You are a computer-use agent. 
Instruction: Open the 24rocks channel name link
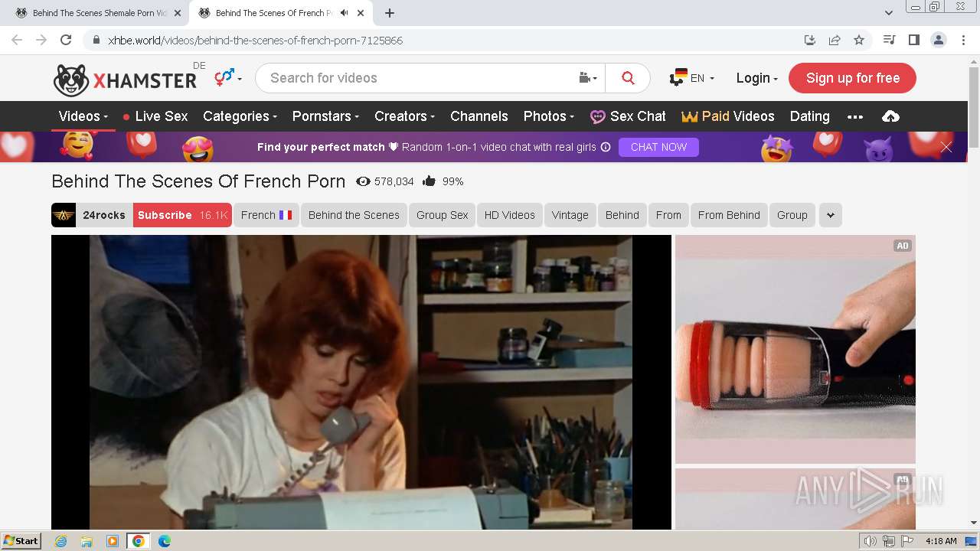coord(104,215)
